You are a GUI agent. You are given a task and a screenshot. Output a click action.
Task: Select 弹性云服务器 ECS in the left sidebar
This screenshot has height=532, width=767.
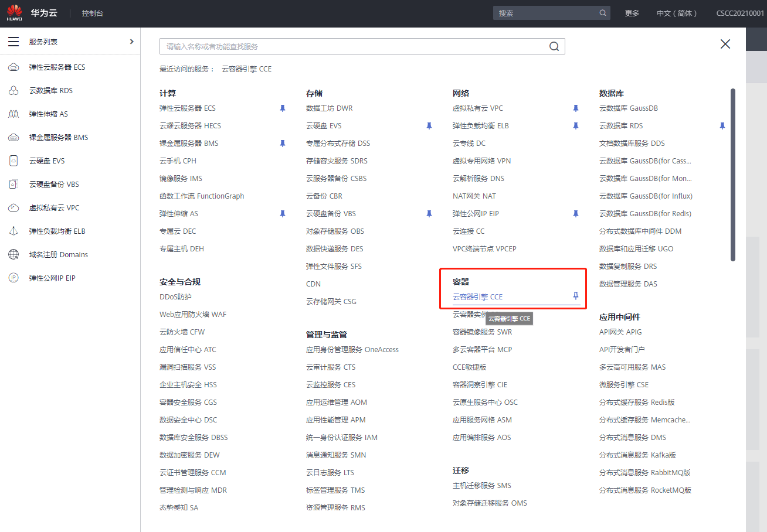click(x=57, y=67)
